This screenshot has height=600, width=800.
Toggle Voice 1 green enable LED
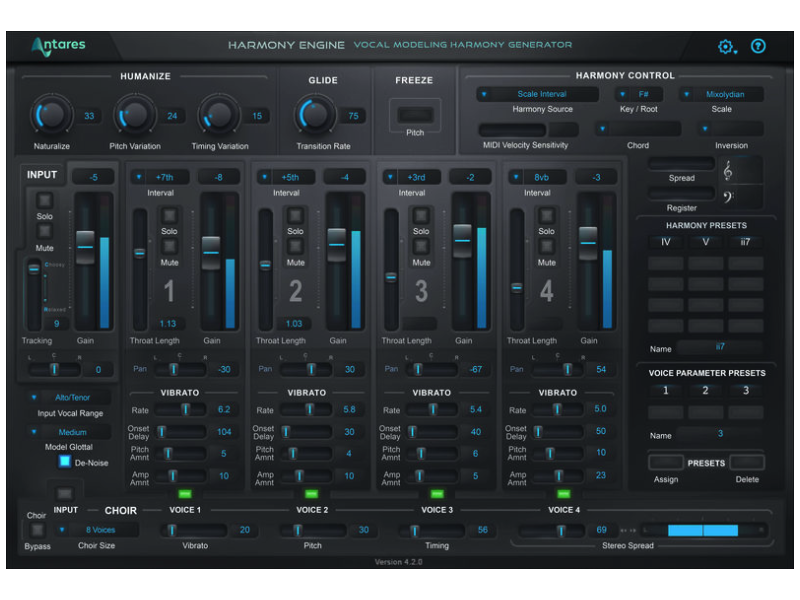click(x=185, y=493)
